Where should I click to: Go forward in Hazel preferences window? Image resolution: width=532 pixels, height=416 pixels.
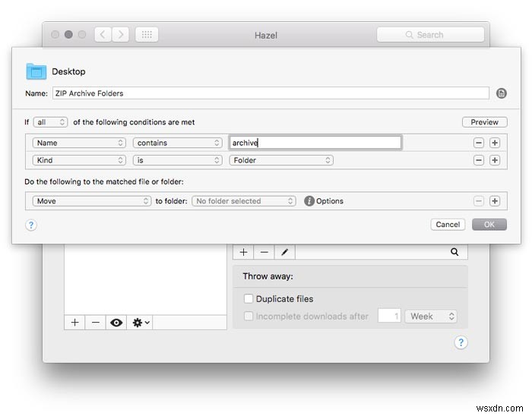(x=120, y=35)
